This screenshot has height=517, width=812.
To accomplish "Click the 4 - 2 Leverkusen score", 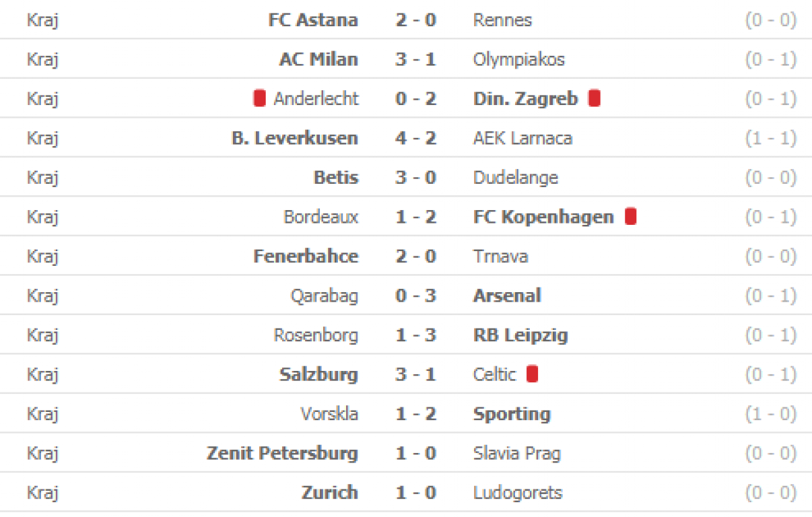I will [x=416, y=138].
